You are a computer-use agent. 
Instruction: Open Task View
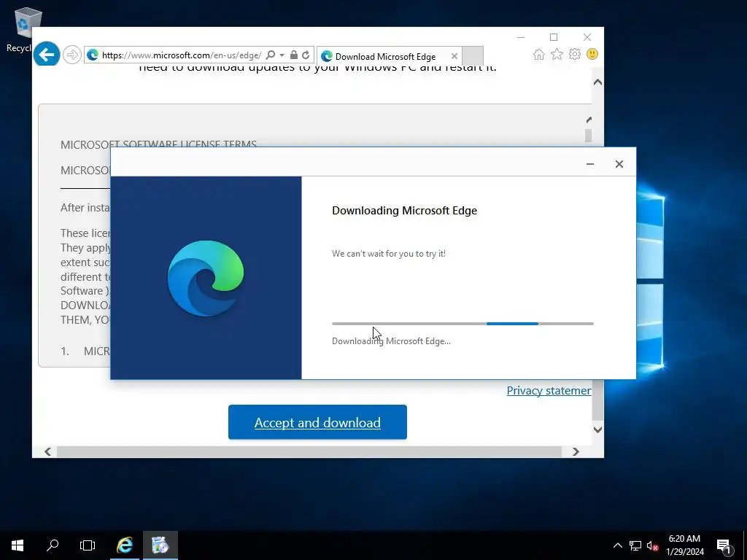click(x=88, y=545)
